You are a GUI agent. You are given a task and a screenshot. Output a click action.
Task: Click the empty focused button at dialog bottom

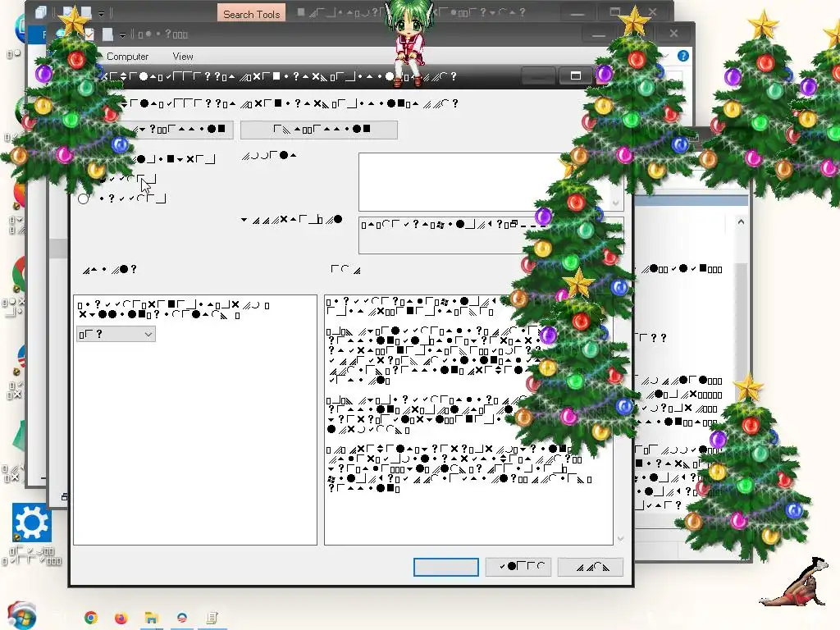(445, 567)
